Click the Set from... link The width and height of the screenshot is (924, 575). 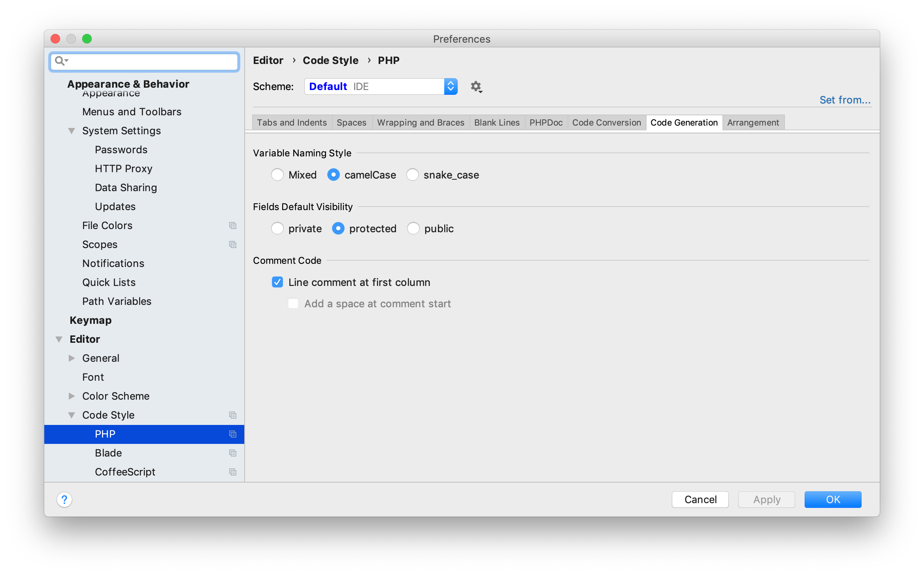click(x=845, y=100)
